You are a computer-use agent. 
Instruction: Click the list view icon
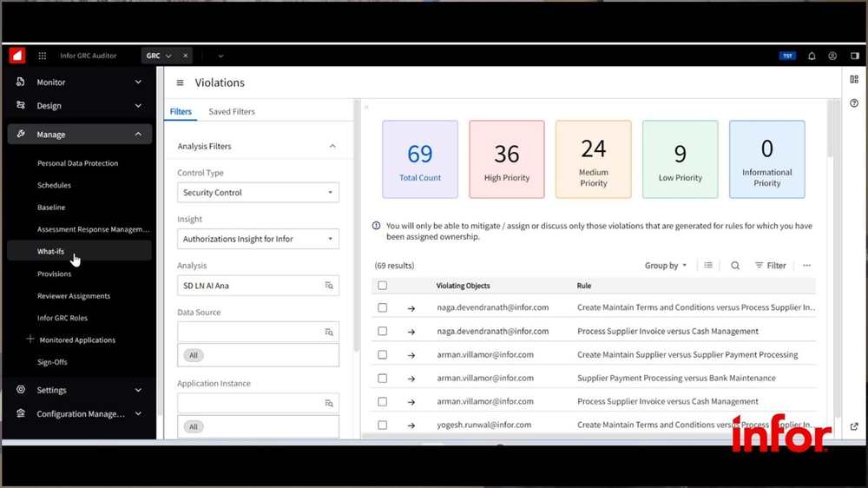click(708, 266)
